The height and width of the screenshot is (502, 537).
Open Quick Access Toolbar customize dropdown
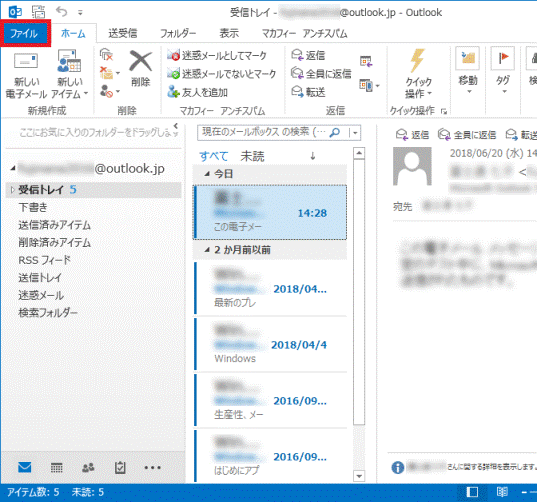point(80,13)
